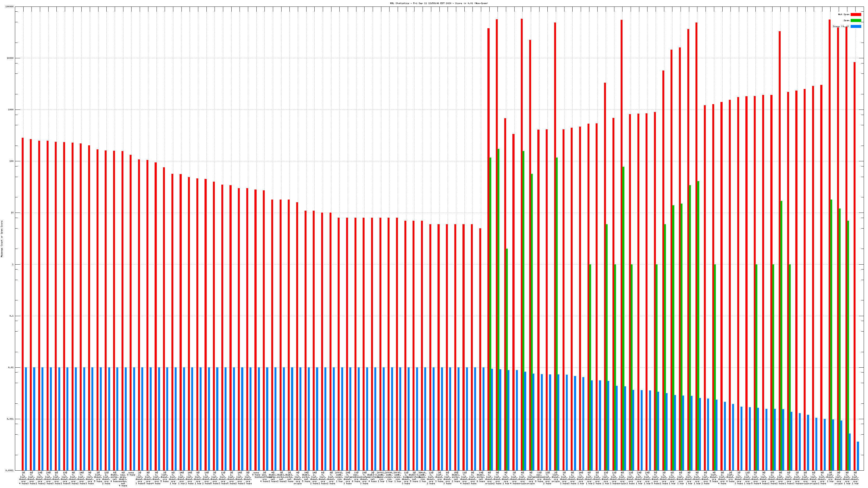The image size is (868, 488).
Task: Click the 1000 y-axis tick label
Action: pos(11,110)
